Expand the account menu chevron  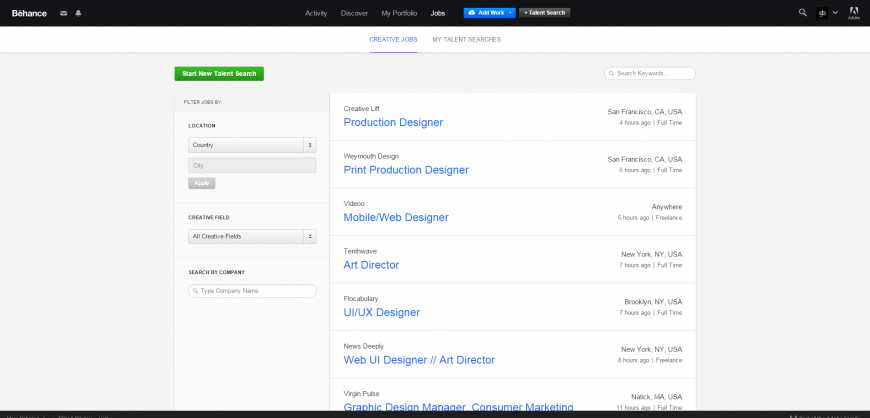coord(835,13)
